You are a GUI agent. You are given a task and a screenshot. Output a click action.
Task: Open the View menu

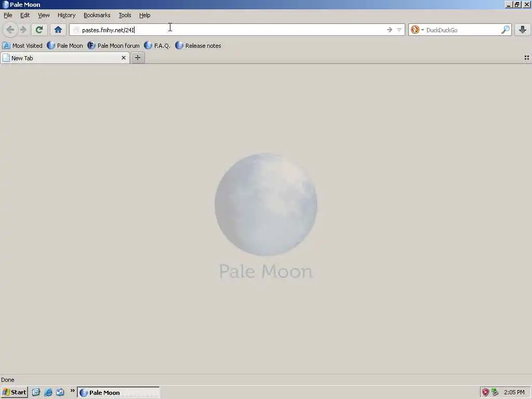coord(44,15)
